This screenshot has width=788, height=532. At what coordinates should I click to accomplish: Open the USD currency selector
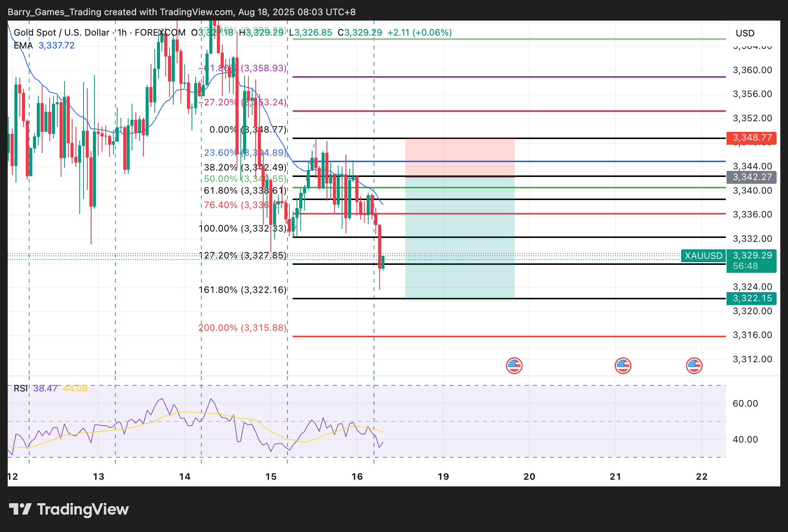(x=752, y=33)
